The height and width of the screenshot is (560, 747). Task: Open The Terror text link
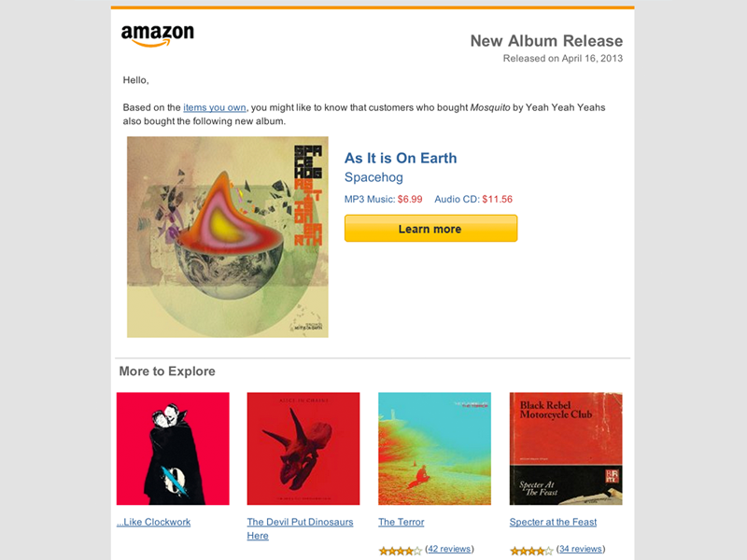[x=402, y=522]
